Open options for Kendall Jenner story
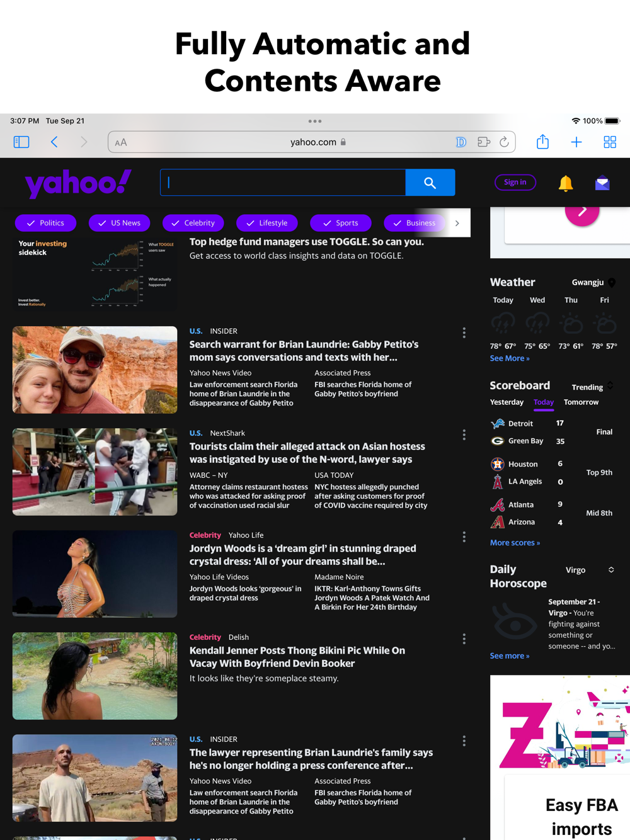Viewport: 630px width, 840px height. (x=464, y=639)
